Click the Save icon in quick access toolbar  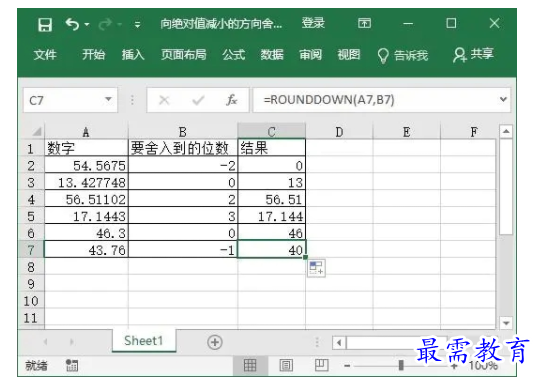(45, 25)
